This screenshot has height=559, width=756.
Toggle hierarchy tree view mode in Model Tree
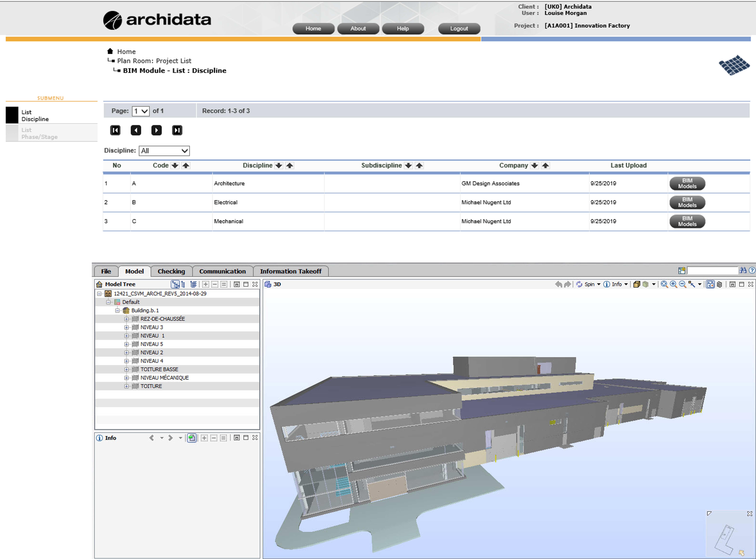[175, 284]
